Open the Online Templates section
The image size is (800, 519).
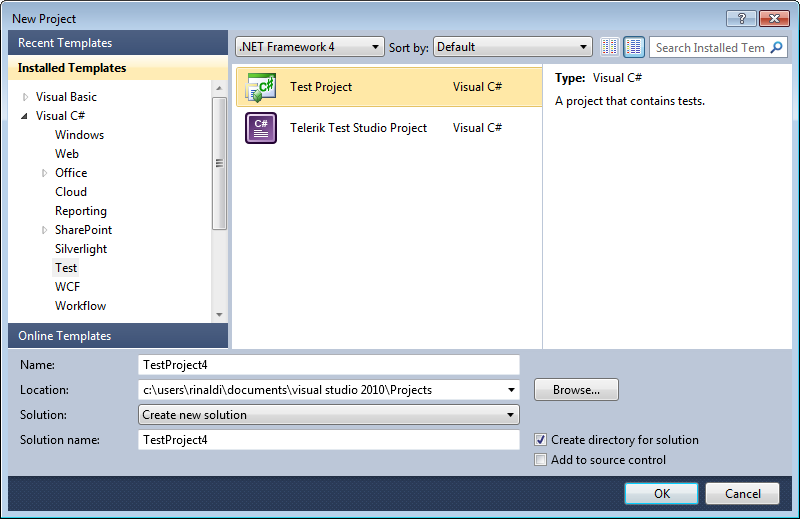[x=118, y=336]
